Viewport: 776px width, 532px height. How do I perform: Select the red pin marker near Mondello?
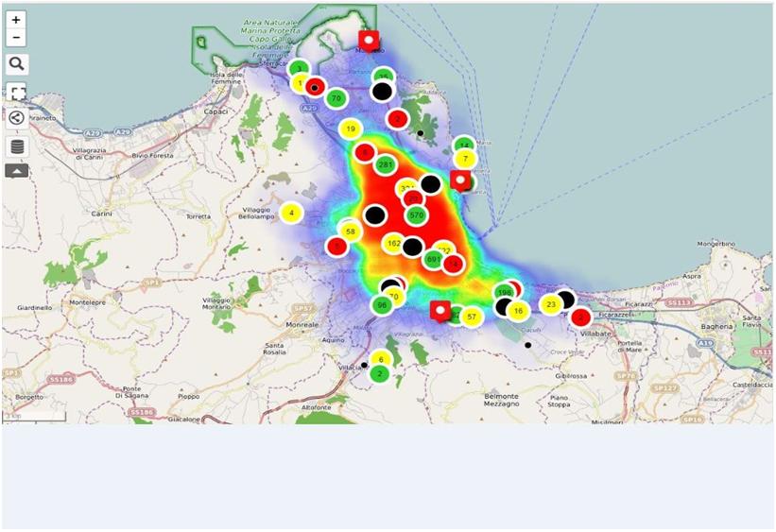click(369, 41)
